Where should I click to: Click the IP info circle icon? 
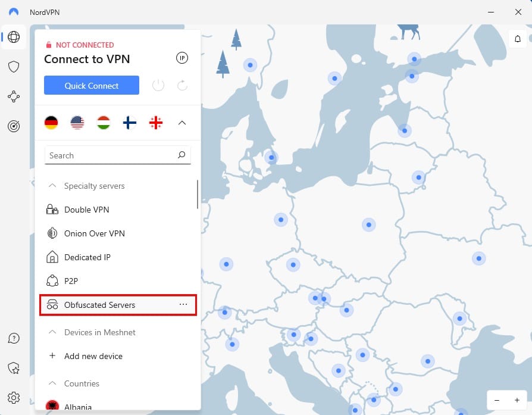(182, 58)
